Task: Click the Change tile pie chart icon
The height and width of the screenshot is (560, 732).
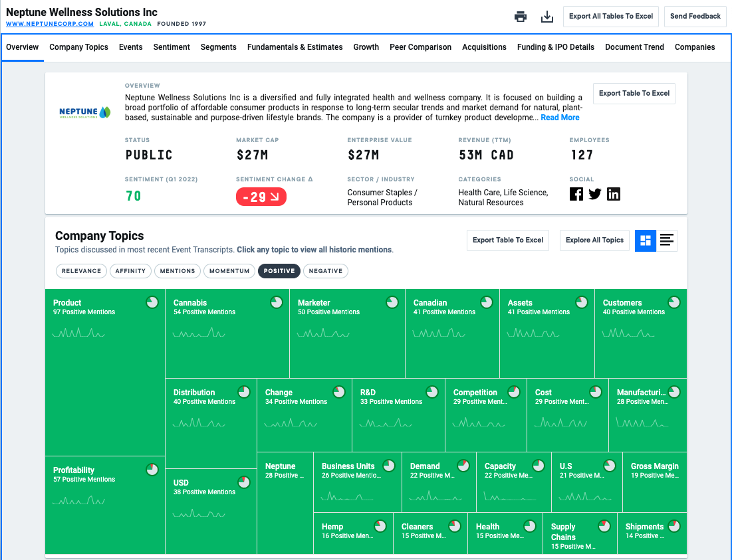Action: pyautogui.click(x=339, y=392)
